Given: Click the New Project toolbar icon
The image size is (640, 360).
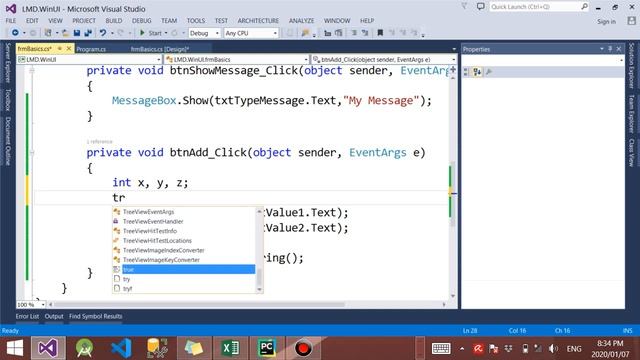Looking at the screenshot, I should pos(48,33).
